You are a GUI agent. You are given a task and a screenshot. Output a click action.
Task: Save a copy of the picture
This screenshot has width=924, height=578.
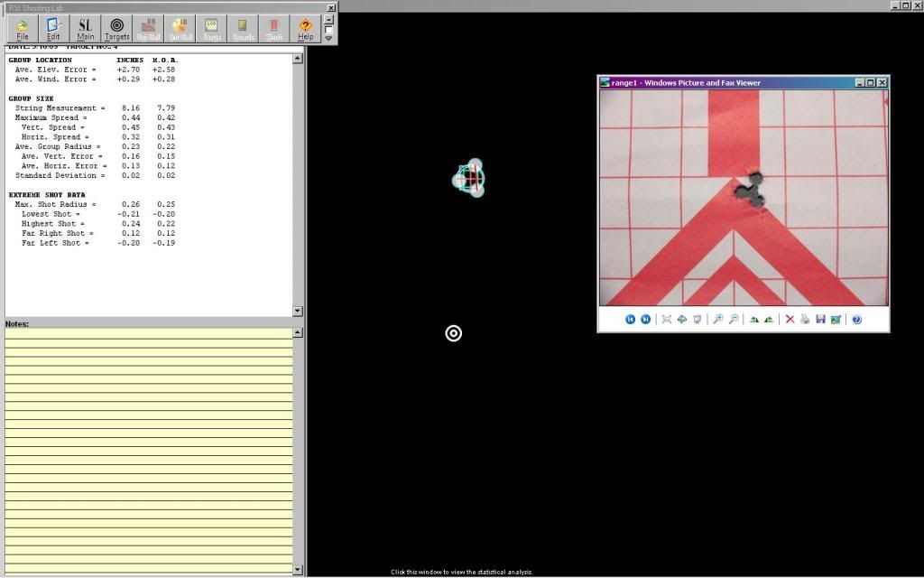tap(819, 320)
